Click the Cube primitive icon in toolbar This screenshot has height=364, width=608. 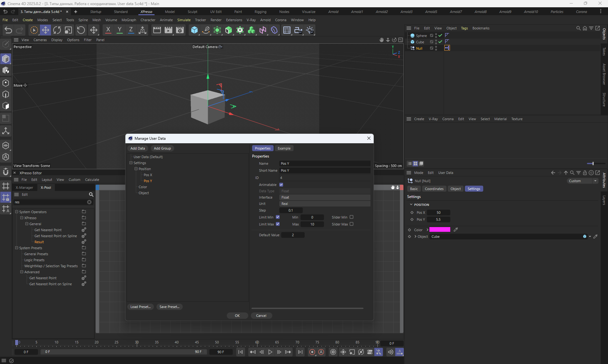click(194, 30)
